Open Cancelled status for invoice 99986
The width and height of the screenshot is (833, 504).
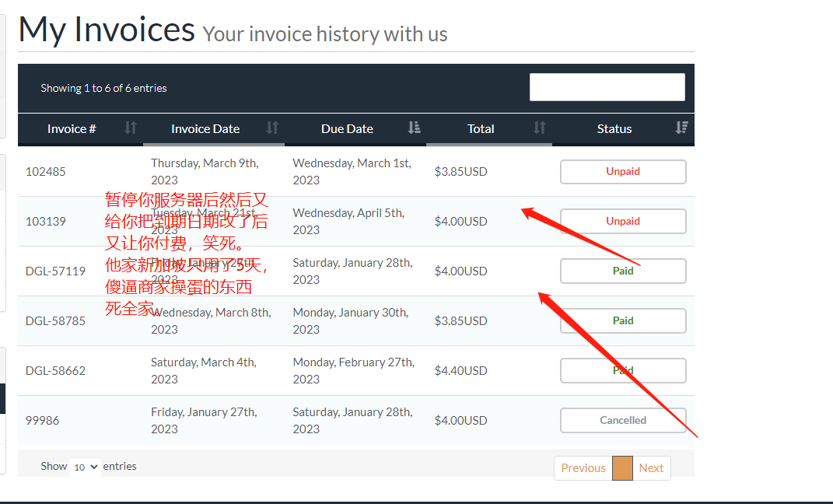coord(623,420)
